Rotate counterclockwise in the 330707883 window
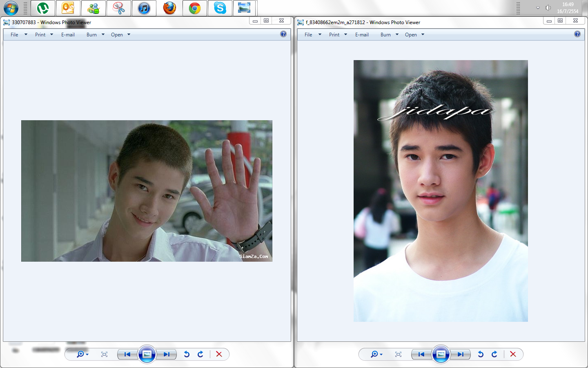Screen dimensions: 588x368 (x=187, y=354)
